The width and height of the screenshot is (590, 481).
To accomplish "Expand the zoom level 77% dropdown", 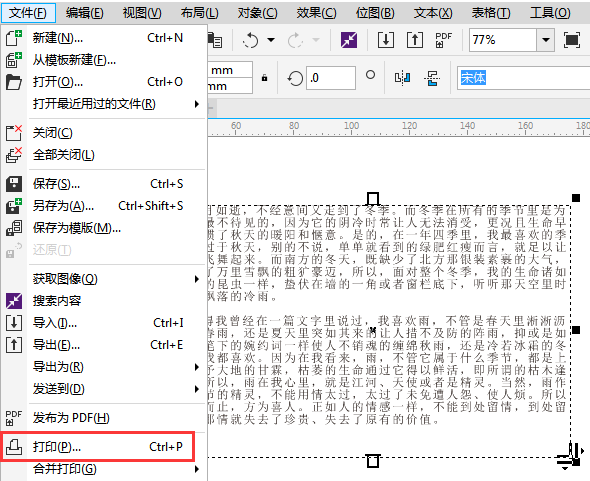I will click(x=546, y=40).
